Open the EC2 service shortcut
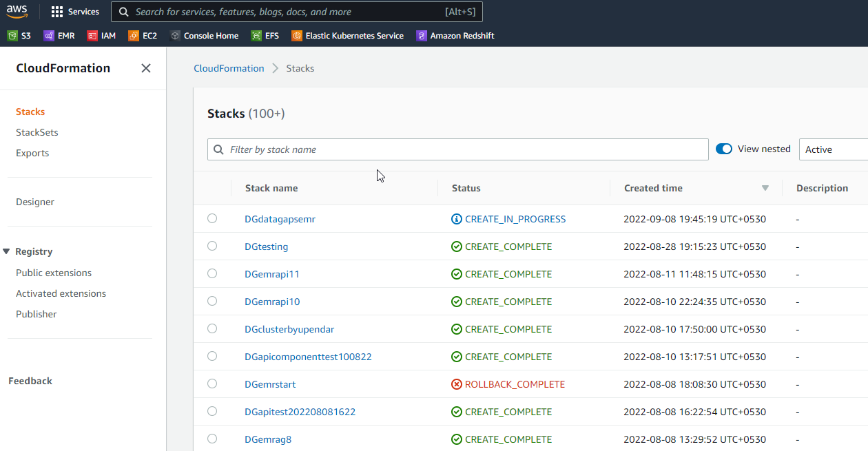Screen dimensions: 868x451 pos(143,36)
